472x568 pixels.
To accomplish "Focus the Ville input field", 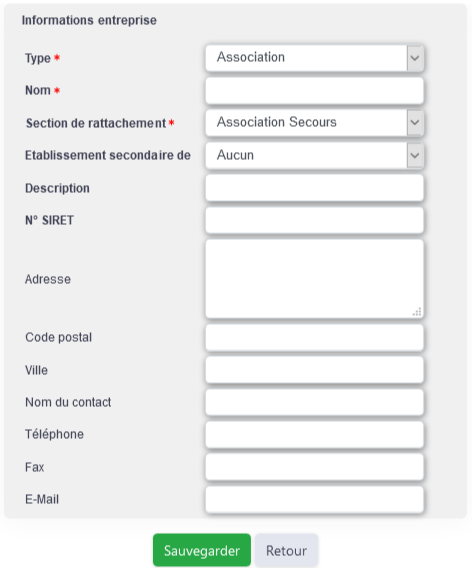I will 314,370.
